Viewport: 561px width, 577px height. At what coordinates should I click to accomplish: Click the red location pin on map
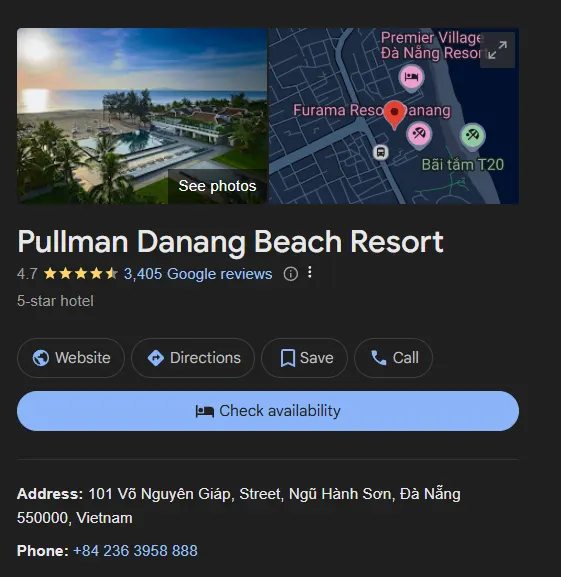coord(394,115)
